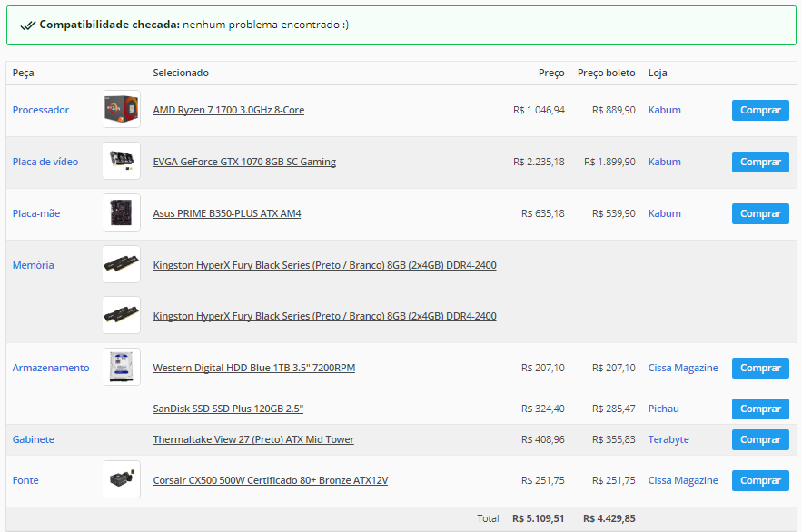Viewport: 802px width, 532px height.
Task: Open the Placa de vídeo category link
Action: coord(45,162)
